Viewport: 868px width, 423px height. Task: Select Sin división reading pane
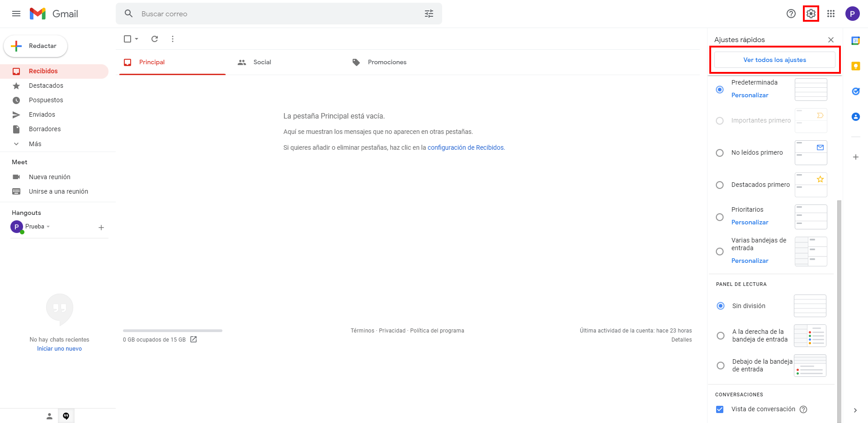point(721,306)
